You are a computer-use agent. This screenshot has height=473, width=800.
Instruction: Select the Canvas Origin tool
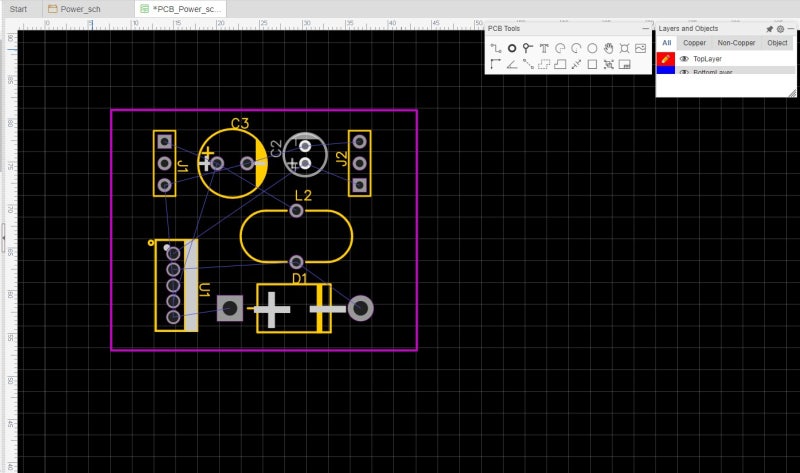coord(495,64)
